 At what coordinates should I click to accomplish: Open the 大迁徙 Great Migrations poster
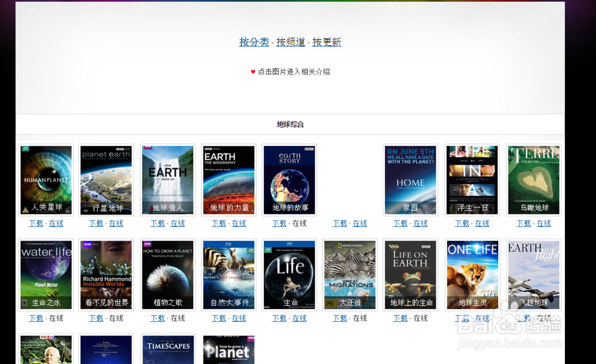point(350,275)
